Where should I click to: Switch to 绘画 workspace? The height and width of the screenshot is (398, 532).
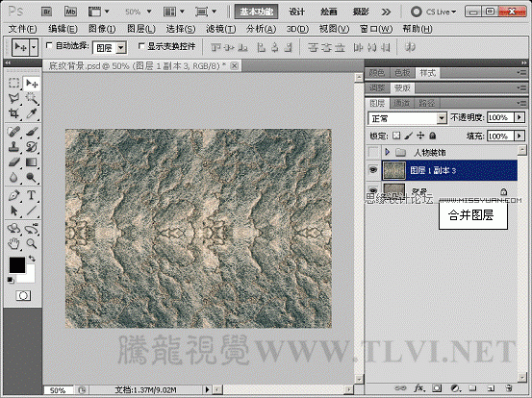[329, 12]
